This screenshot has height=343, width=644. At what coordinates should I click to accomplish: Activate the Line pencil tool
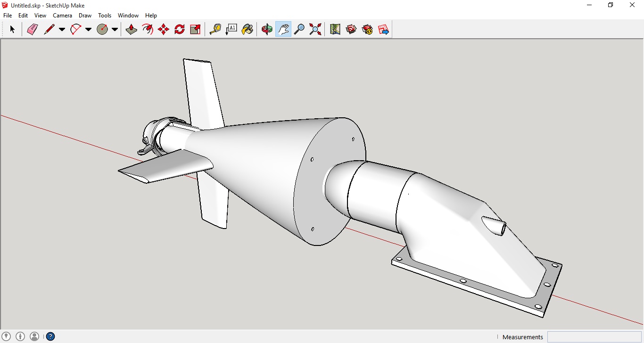pos(49,30)
